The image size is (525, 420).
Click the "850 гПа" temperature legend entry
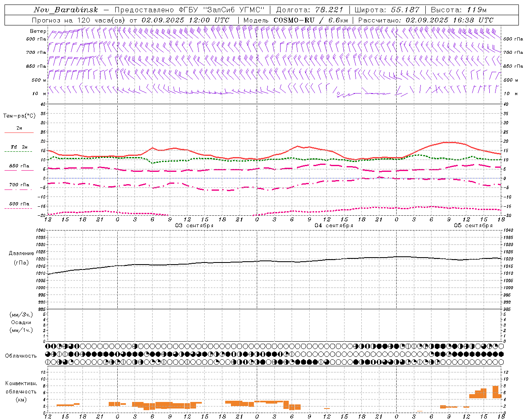tap(19, 167)
